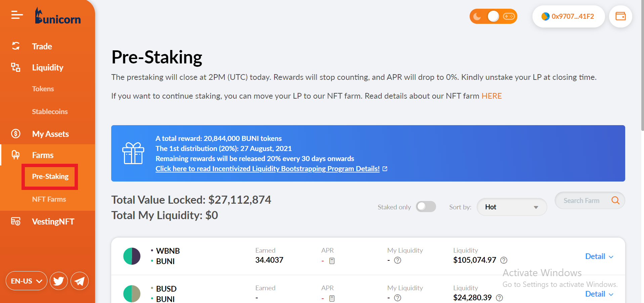Click the Search Farm magnifier icon
Image resolution: width=644 pixels, height=303 pixels.
pos(615,200)
